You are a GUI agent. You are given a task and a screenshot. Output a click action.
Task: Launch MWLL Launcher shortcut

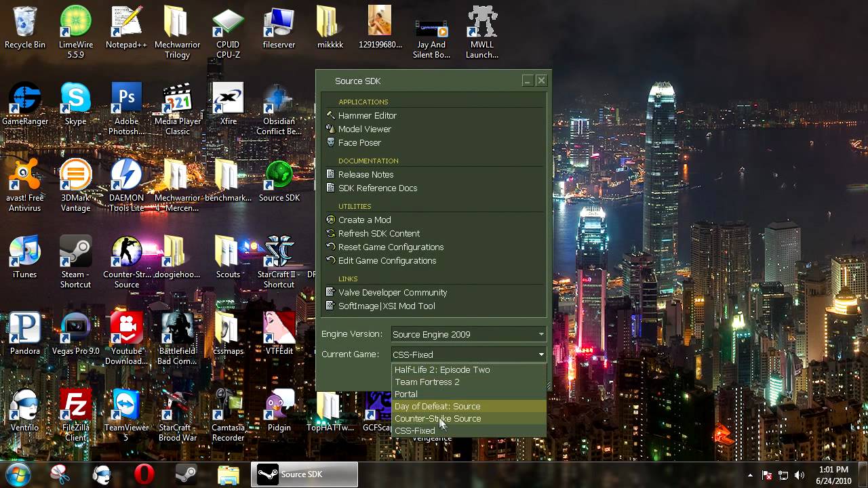pos(482,32)
